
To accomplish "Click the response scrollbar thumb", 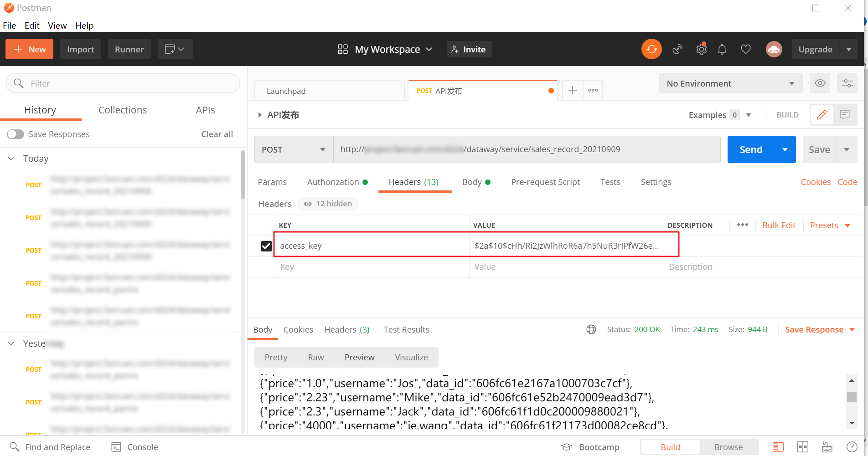I will click(852, 396).
